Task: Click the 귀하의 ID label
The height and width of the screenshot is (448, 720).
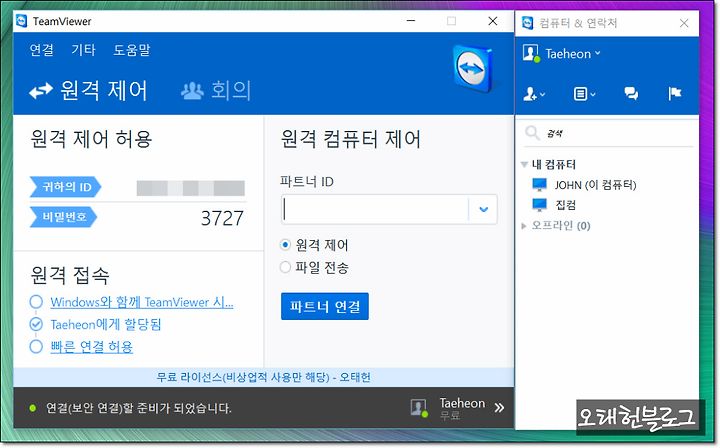Action: click(66, 187)
